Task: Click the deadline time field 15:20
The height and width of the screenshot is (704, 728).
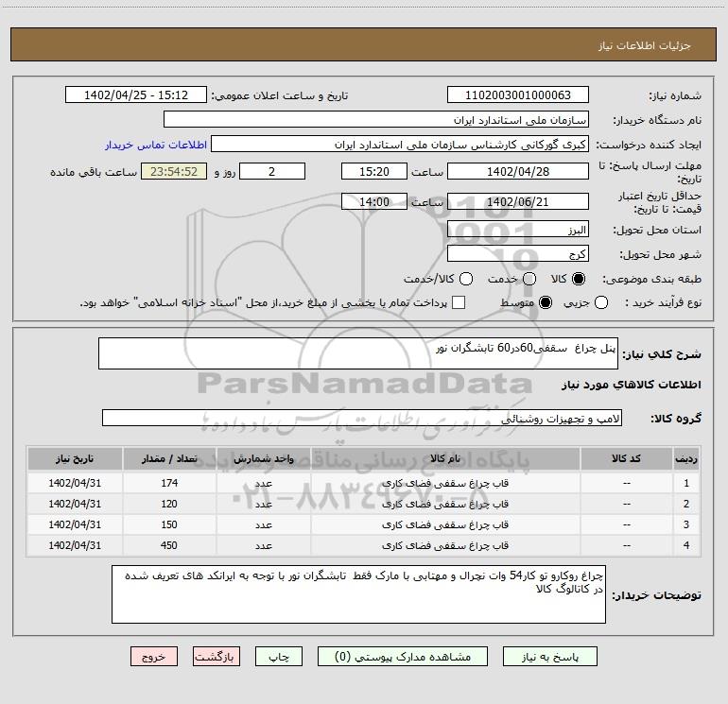Action: click(x=374, y=171)
